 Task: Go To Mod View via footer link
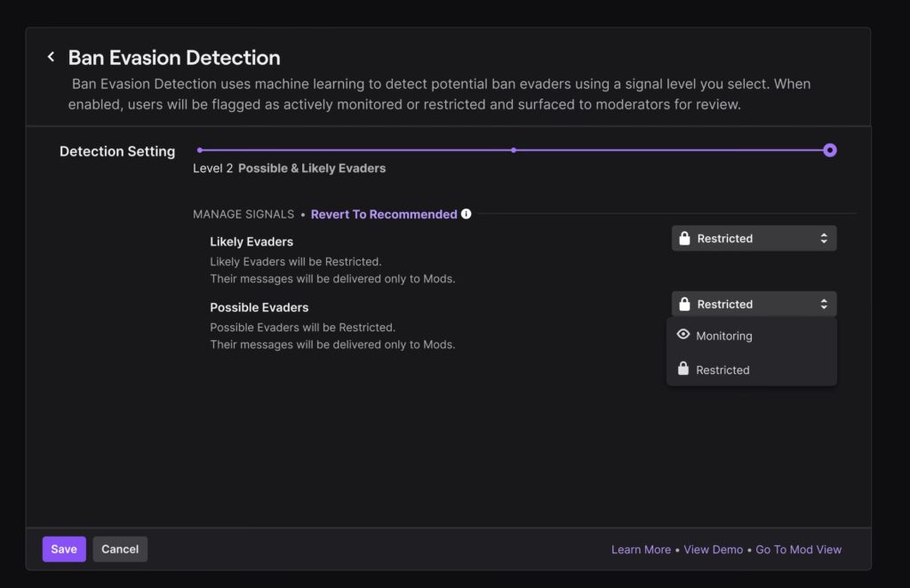click(x=798, y=550)
